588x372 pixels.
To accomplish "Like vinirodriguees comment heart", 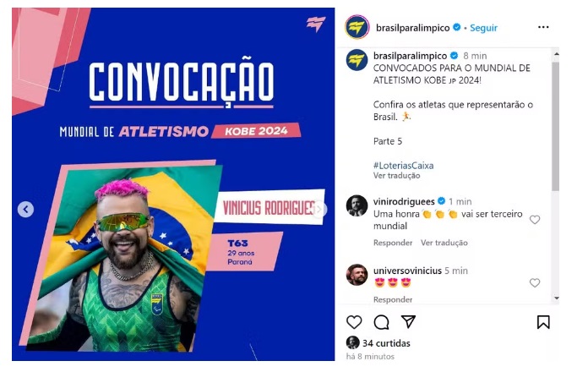I will click(535, 220).
